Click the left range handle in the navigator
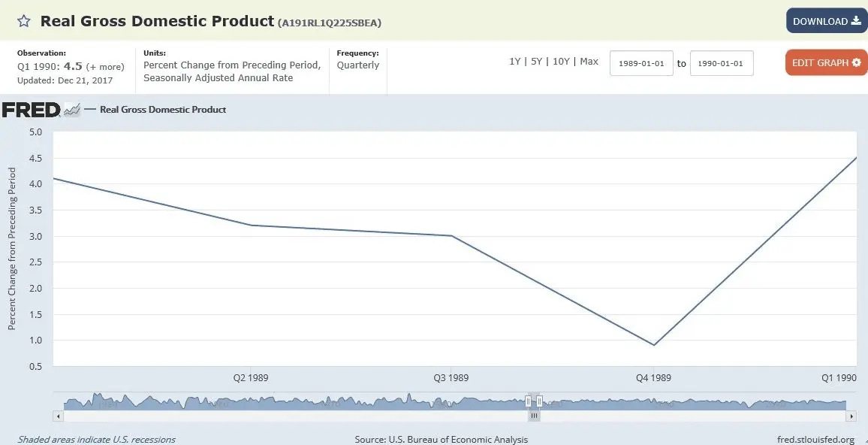 pyautogui.click(x=529, y=401)
